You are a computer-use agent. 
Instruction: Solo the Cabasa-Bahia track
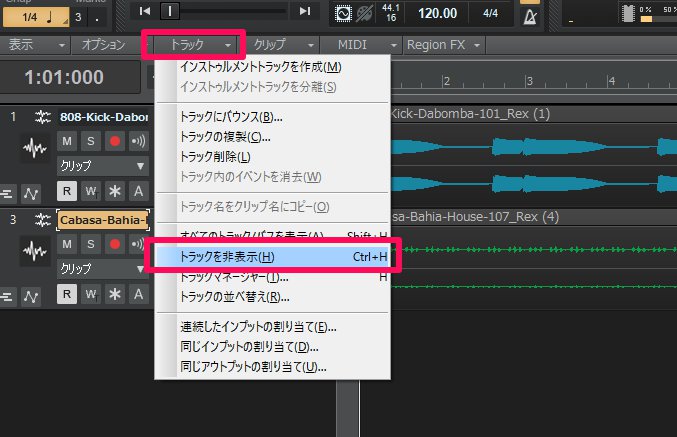click(91, 244)
